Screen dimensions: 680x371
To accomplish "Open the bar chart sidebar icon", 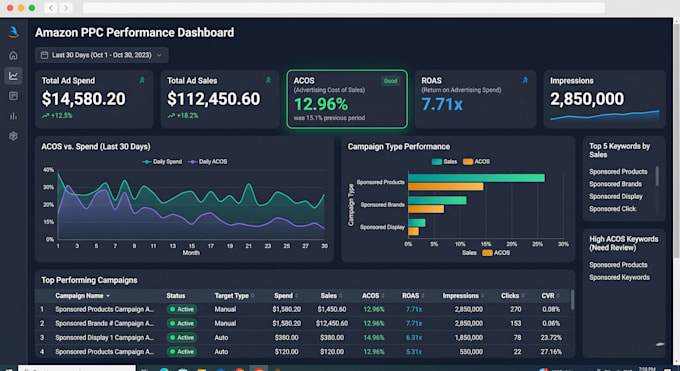I will [x=13, y=116].
